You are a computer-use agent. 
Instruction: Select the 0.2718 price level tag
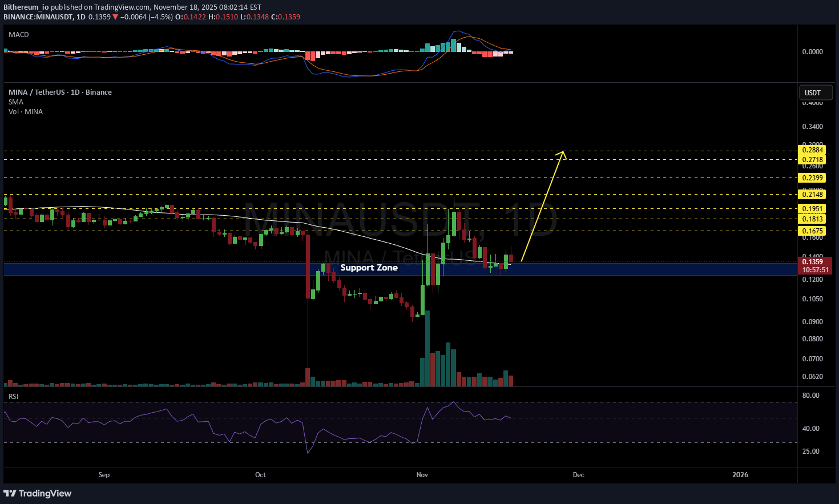pyautogui.click(x=812, y=160)
